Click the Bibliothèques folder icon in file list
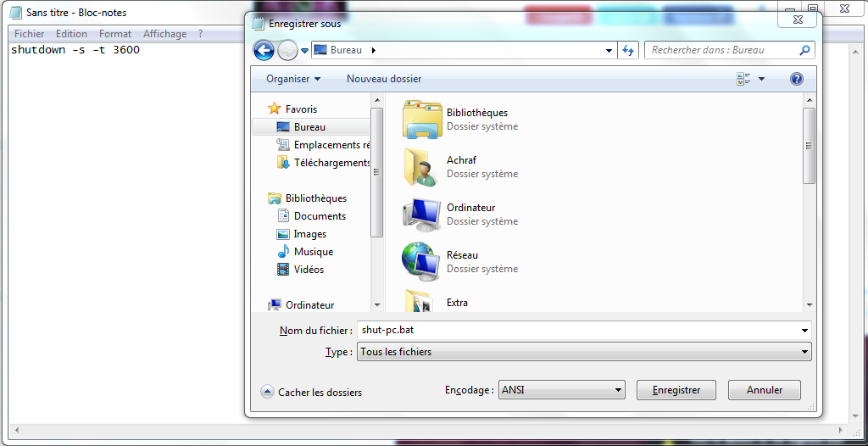This screenshot has height=446, width=868. tap(422, 119)
